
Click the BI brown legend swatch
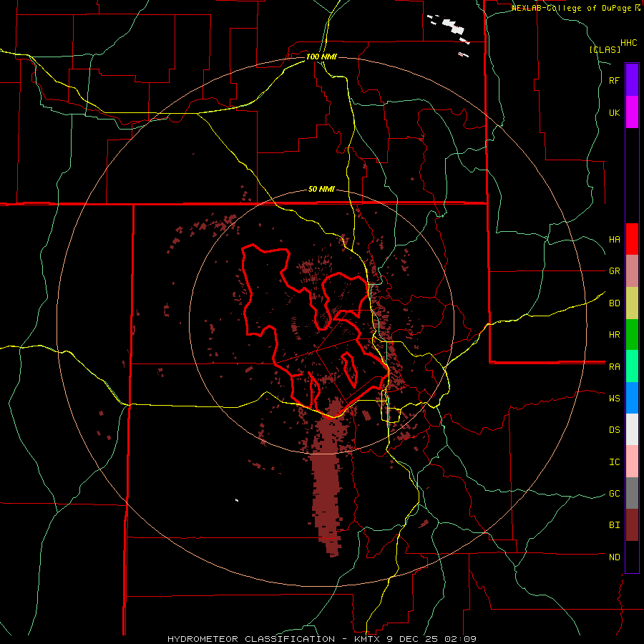[632, 525]
